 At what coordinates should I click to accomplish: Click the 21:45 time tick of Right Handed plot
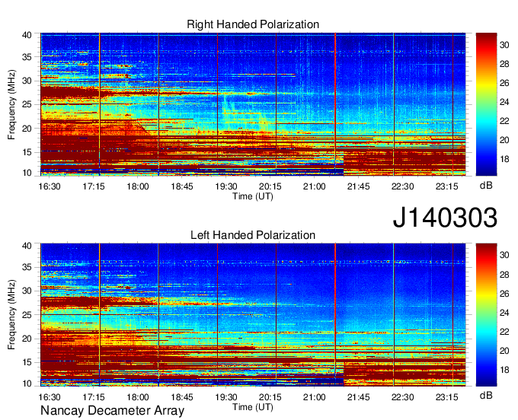(x=359, y=186)
